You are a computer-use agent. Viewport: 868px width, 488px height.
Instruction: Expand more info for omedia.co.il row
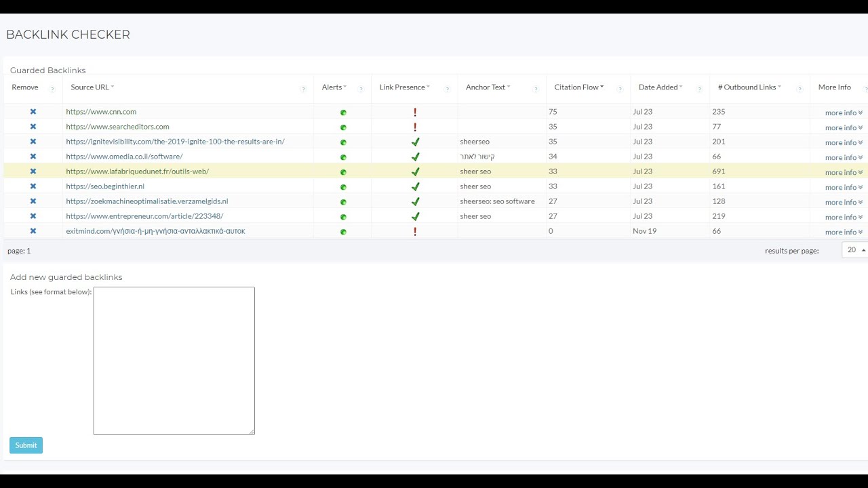[x=844, y=158]
